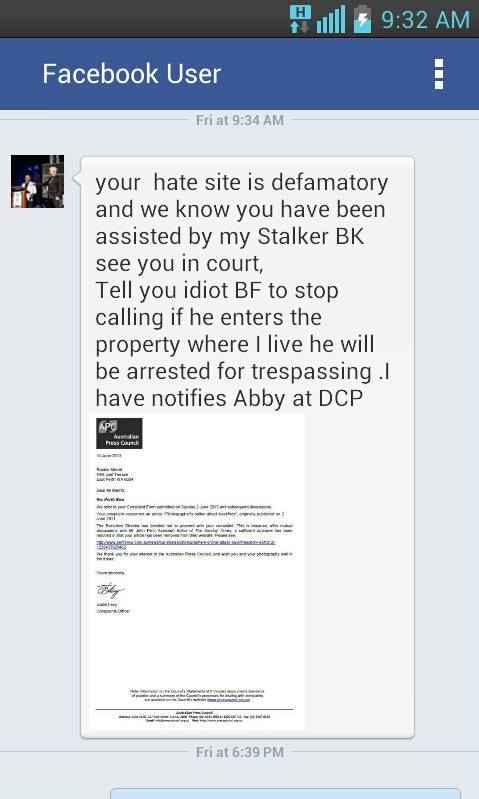
Task: Tap the sender's profile picture
Action: (x=38, y=181)
